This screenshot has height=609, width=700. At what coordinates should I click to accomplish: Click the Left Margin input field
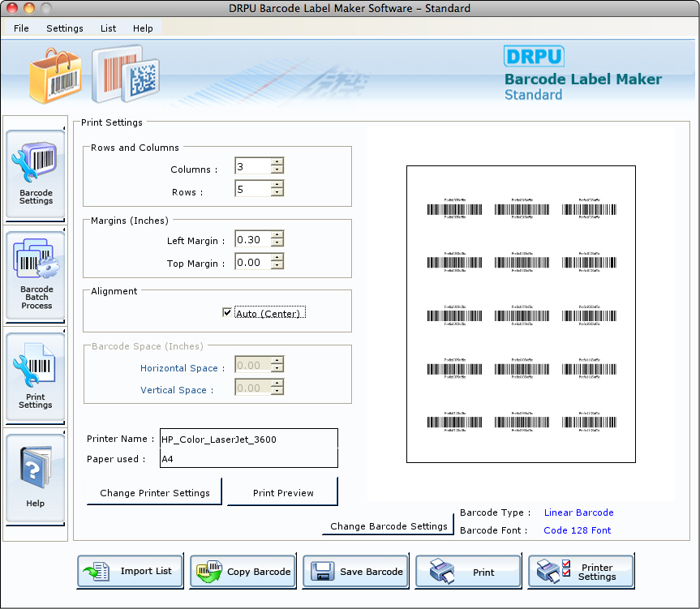pyautogui.click(x=253, y=238)
